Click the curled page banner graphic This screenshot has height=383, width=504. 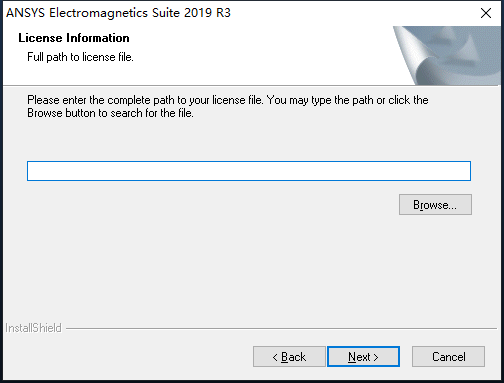coord(447,55)
